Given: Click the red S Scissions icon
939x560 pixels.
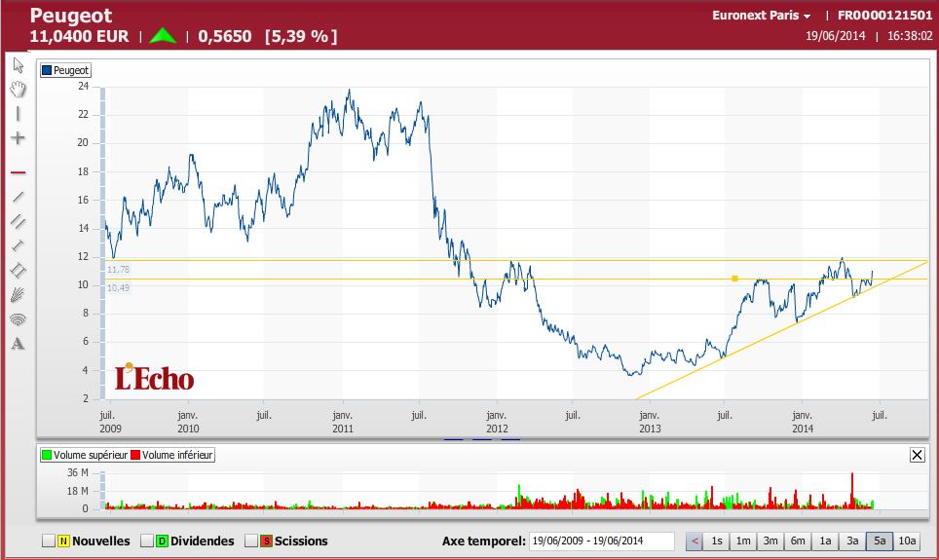Looking at the screenshot, I should point(266,541).
